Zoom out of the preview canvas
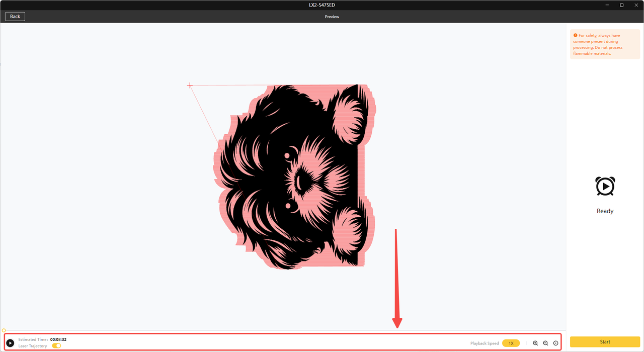Screen dimensions: 644x352 (x=545, y=343)
